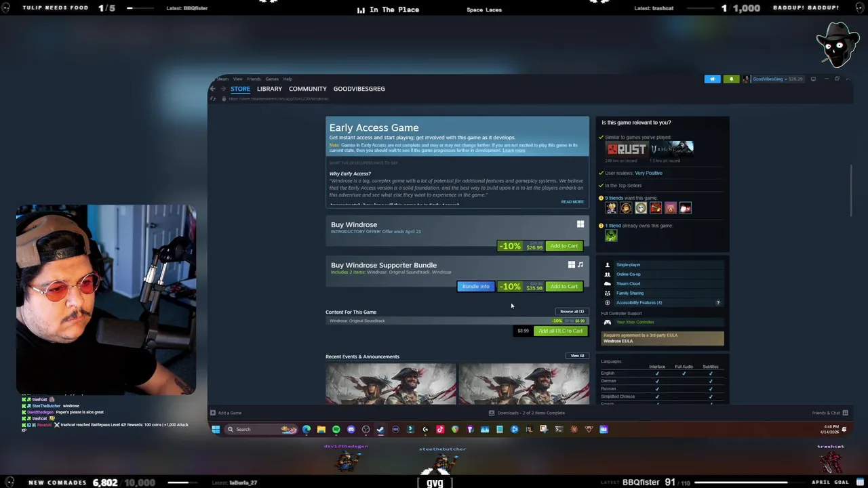
Task: Click the accessibility help question mark
Action: point(717,303)
